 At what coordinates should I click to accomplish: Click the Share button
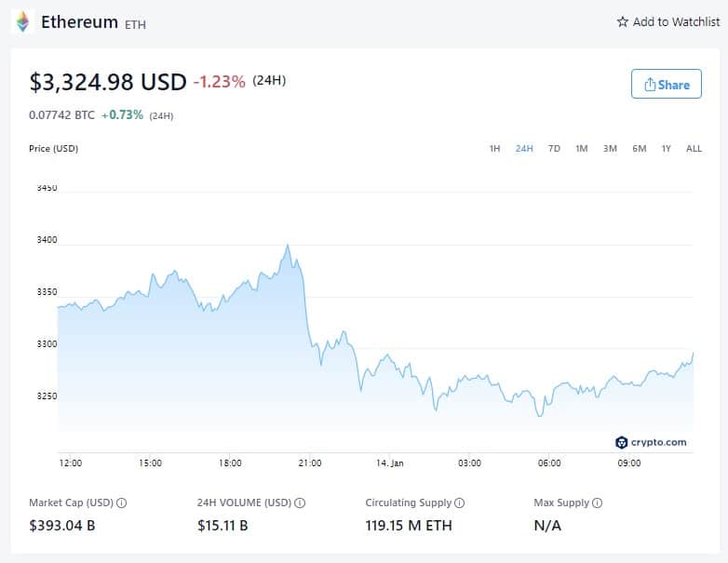667,84
